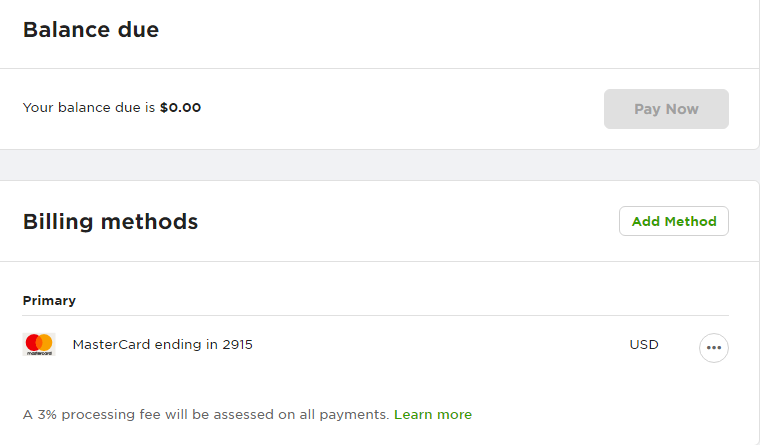Click the $0.00 balance amount
This screenshot has width=760, height=445.
[180, 108]
